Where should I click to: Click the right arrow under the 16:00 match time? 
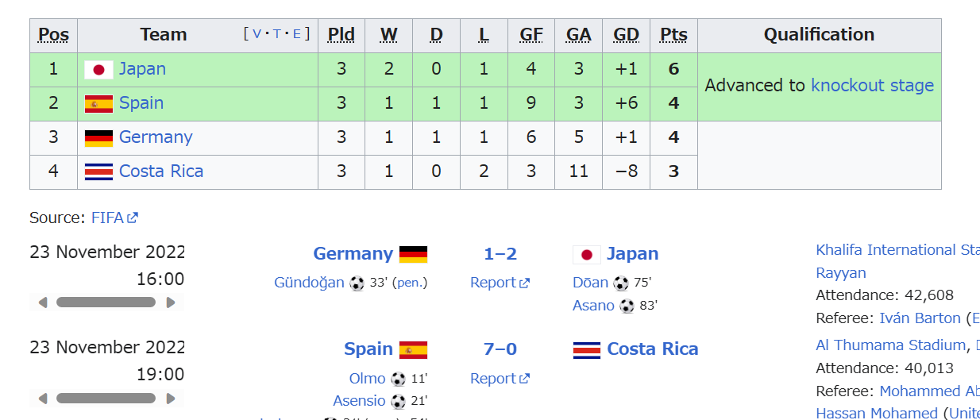[170, 302]
